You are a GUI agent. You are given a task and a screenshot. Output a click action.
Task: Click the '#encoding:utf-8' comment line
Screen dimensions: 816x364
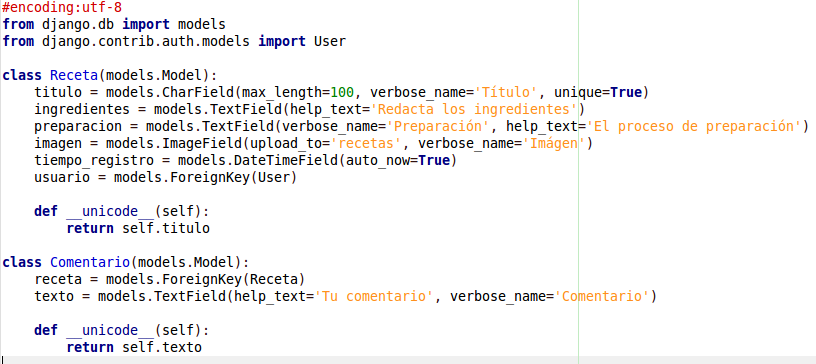[x=62, y=8]
